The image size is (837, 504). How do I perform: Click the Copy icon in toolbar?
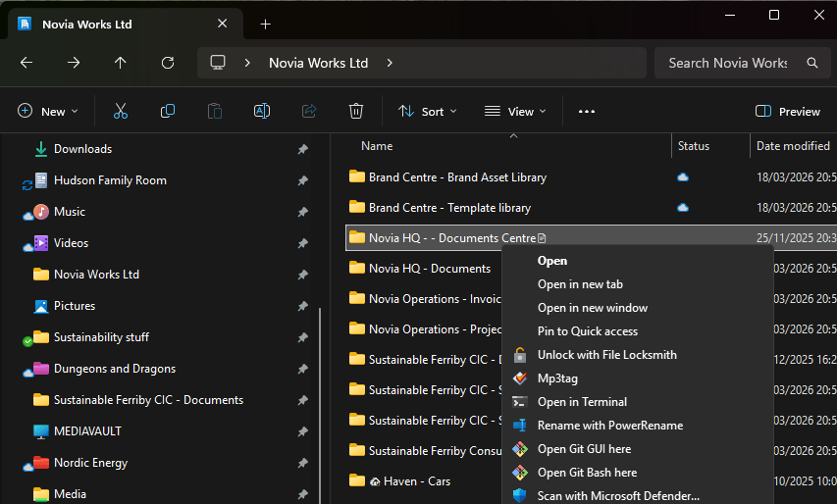pos(168,112)
